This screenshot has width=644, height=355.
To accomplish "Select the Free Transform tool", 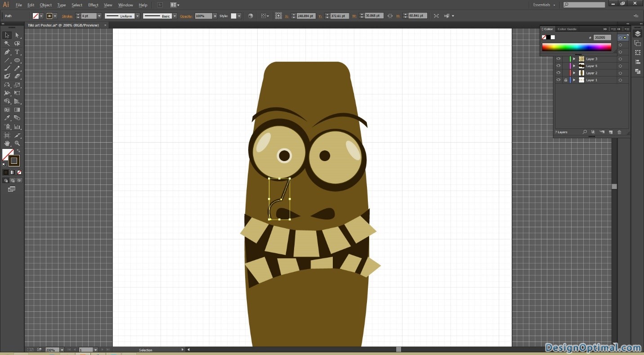I will [x=17, y=93].
